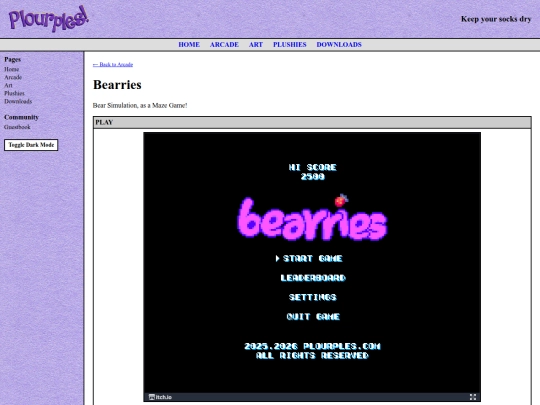Viewport: 540px width, 405px height.
Task: Select LEADERBOARD in the game menu
Action: [x=313, y=278]
